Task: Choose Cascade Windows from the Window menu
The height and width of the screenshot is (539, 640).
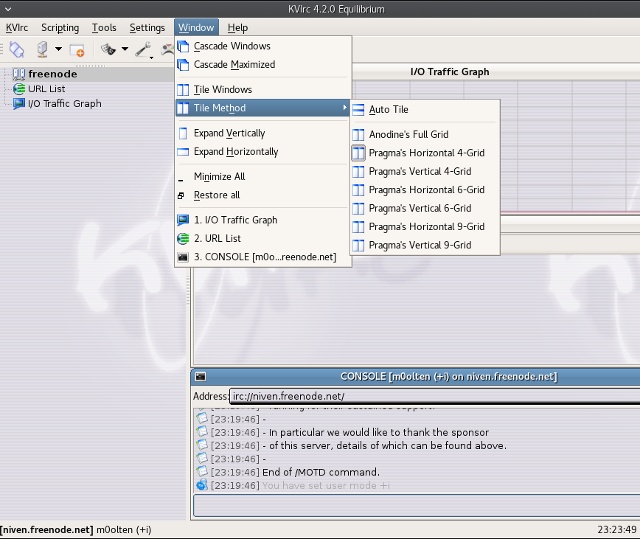Action: [263, 46]
